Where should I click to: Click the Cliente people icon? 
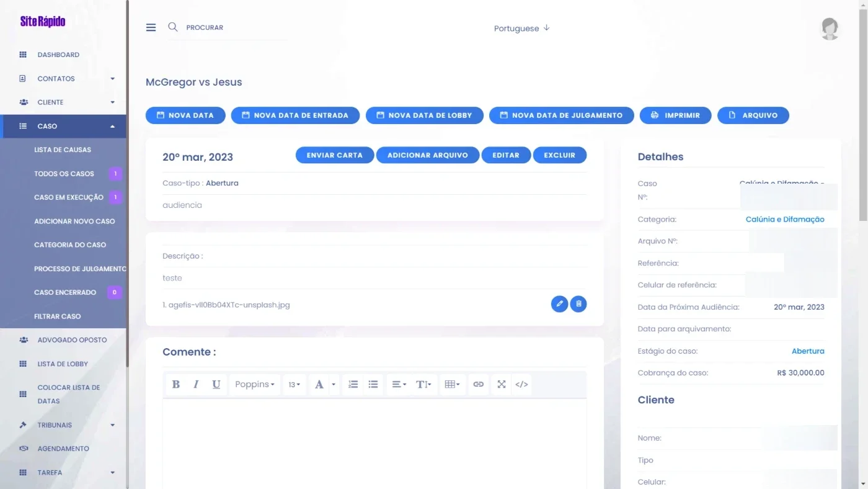[x=24, y=102]
